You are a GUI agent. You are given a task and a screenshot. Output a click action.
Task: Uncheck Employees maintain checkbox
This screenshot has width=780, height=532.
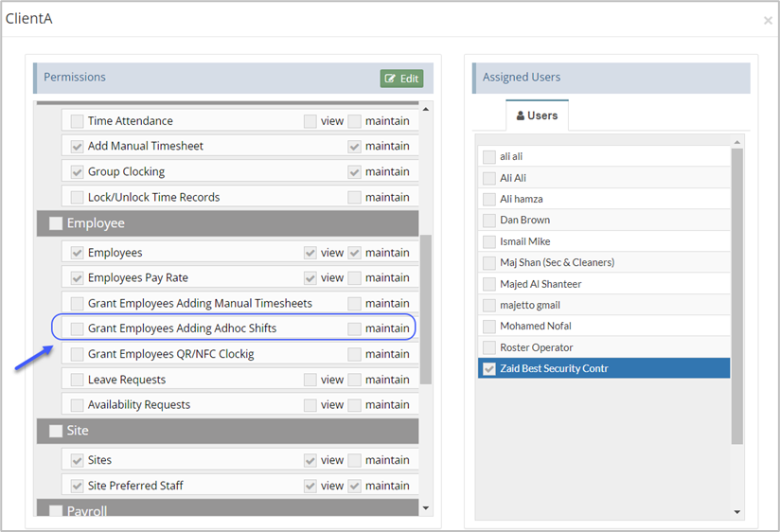click(x=354, y=253)
